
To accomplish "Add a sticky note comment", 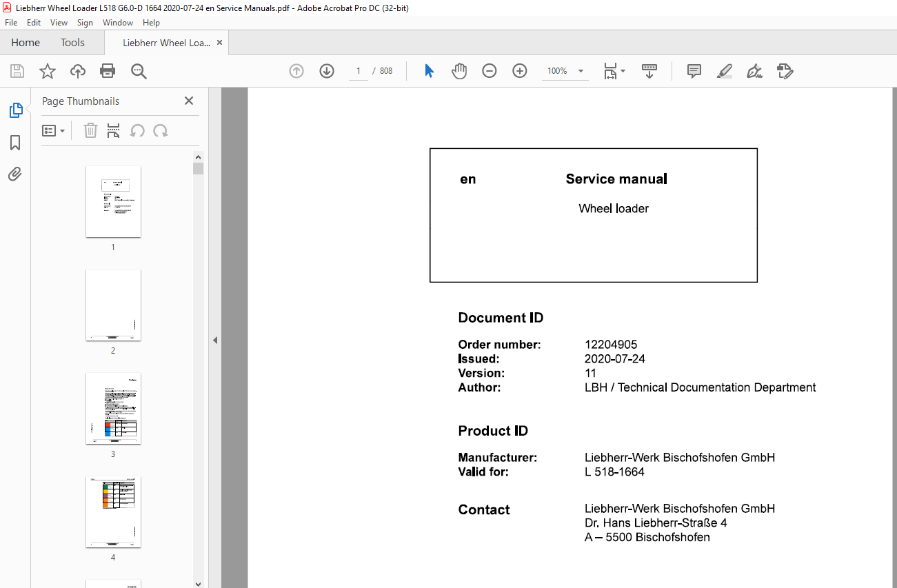I will coord(694,71).
